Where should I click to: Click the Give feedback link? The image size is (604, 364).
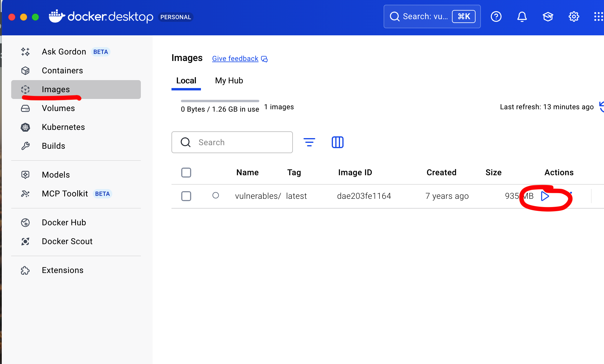(235, 59)
